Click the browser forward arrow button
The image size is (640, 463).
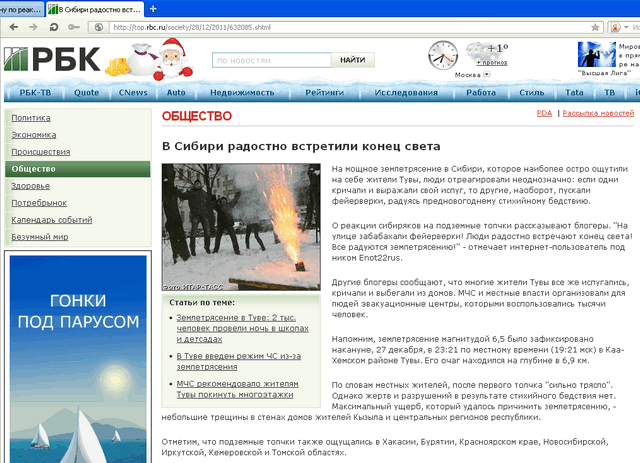pyautogui.click(x=33, y=27)
